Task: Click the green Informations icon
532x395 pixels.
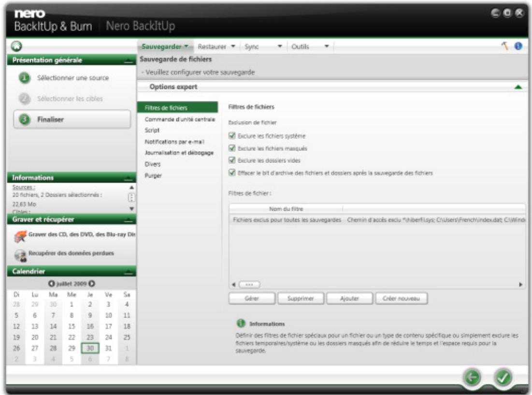Action: tap(241, 323)
